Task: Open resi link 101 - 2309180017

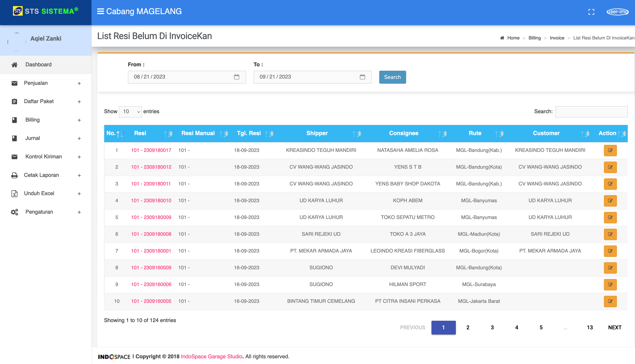Action: (x=151, y=150)
